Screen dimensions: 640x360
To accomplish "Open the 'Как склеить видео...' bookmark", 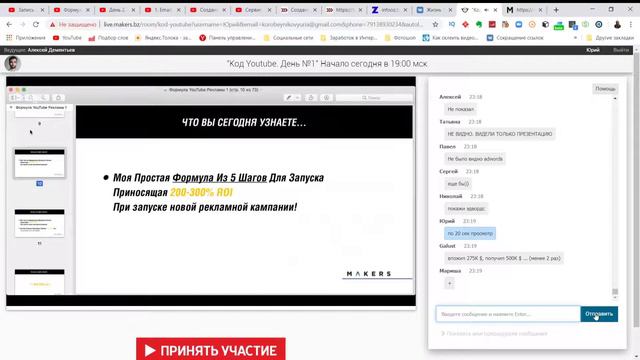I will [451, 38].
